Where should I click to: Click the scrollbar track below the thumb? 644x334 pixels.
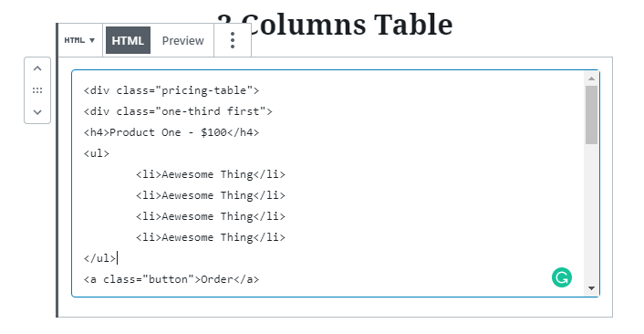(x=591, y=214)
